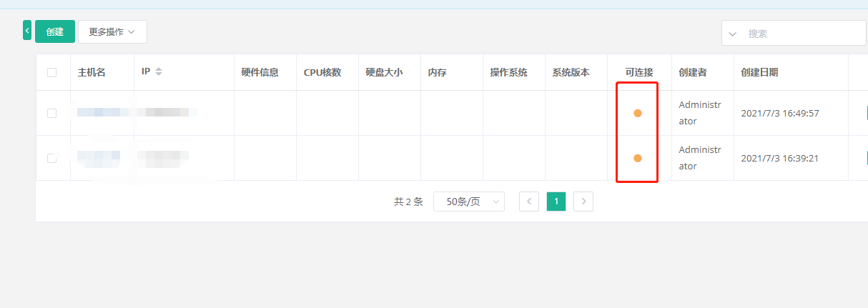Check the row created at 16:49:57
The width and height of the screenshot is (868, 308).
(51, 113)
